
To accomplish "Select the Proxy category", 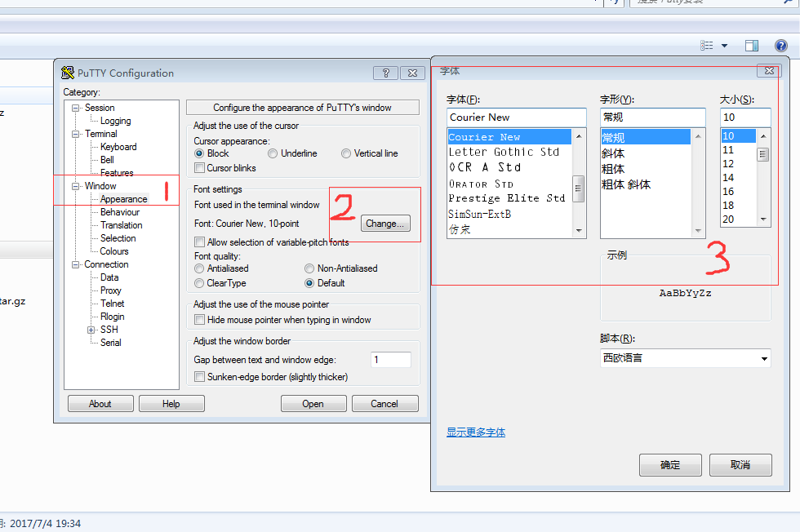I will tap(111, 290).
